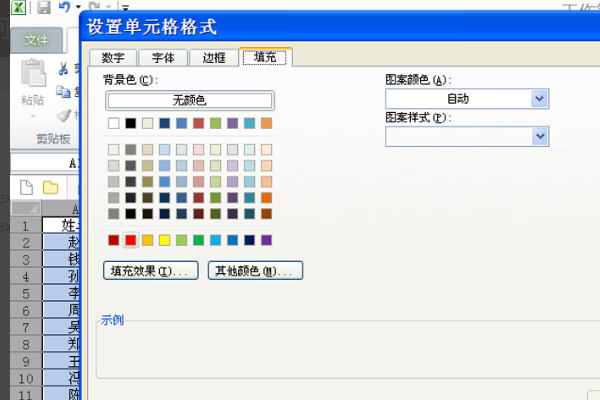Switch to the 字体 tab
The width and height of the screenshot is (600, 400).
(162, 58)
